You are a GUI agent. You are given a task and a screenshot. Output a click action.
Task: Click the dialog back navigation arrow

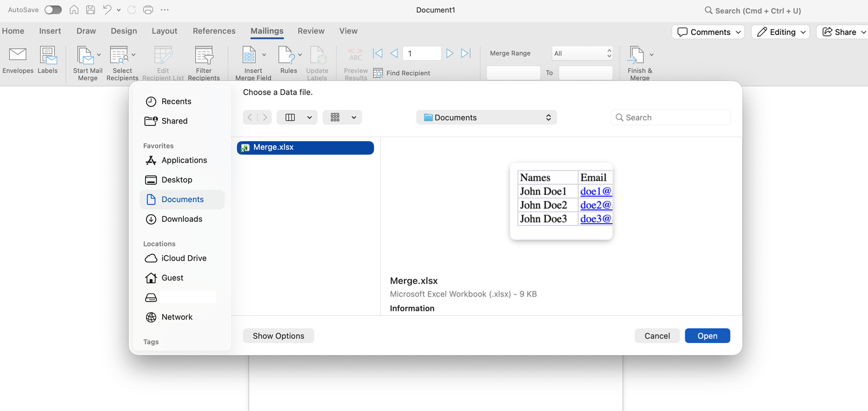[x=250, y=118]
